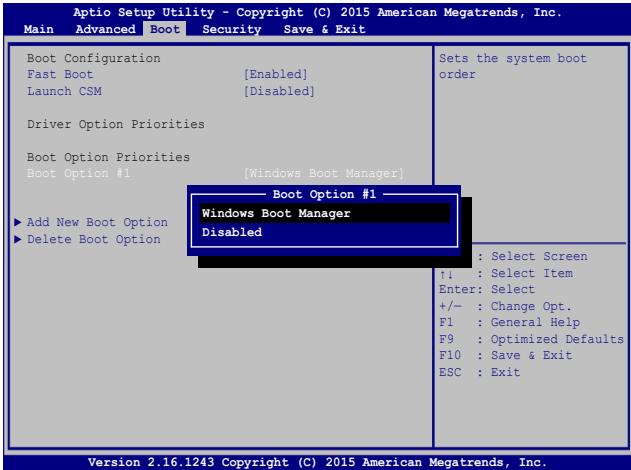Choose Disabled in the Boot Option #1 popup
The width and height of the screenshot is (631, 470).
click(232, 232)
